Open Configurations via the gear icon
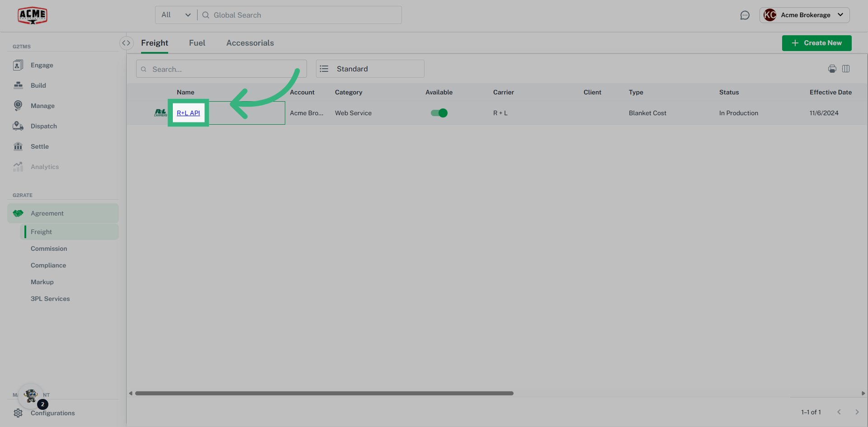Viewport: 868px width, 427px height. click(x=18, y=413)
